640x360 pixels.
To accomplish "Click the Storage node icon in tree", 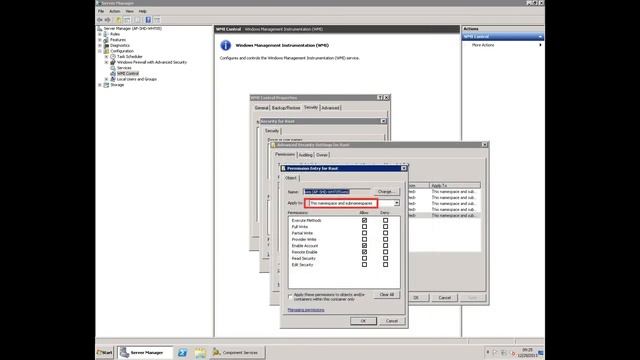I will (106, 85).
